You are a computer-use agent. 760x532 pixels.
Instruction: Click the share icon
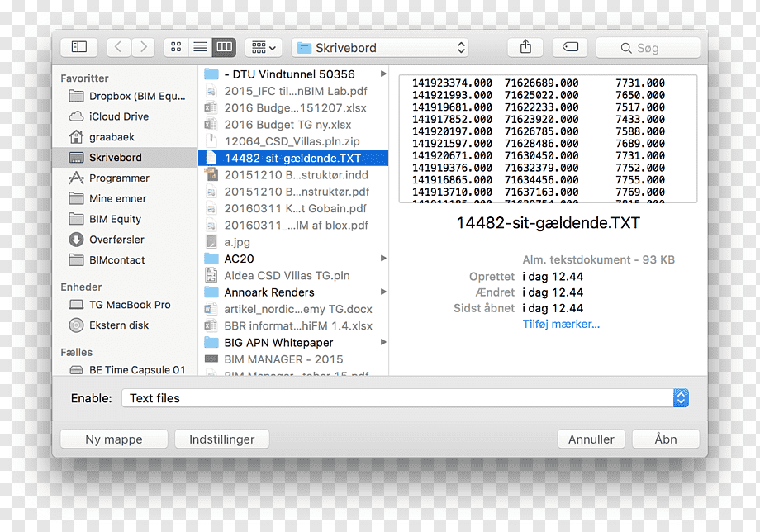[x=525, y=47]
